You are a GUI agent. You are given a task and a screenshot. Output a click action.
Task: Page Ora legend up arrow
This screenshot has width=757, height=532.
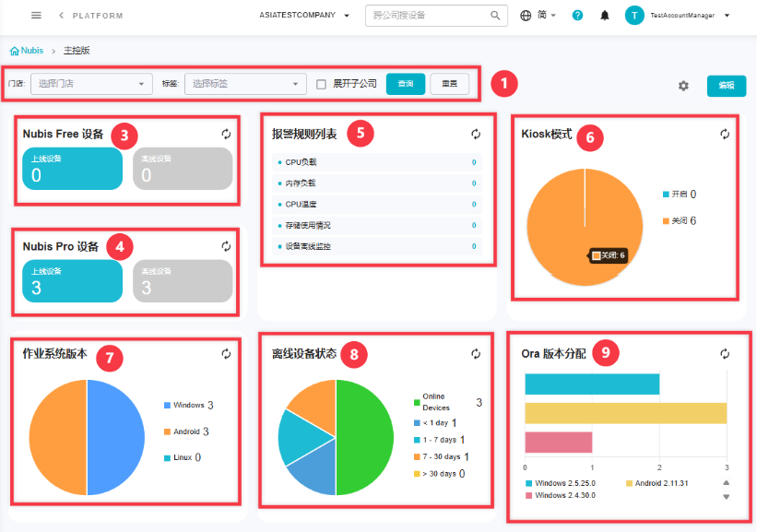pyautogui.click(x=726, y=483)
